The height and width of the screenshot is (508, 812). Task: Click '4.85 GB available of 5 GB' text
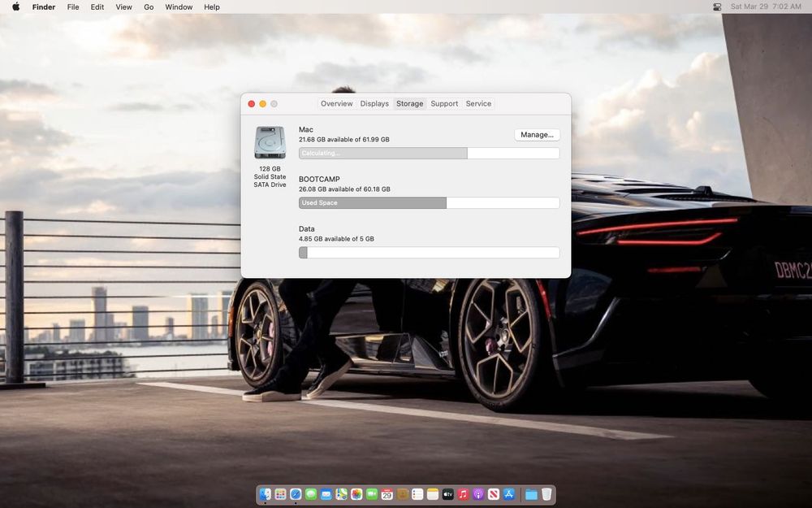click(x=336, y=239)
